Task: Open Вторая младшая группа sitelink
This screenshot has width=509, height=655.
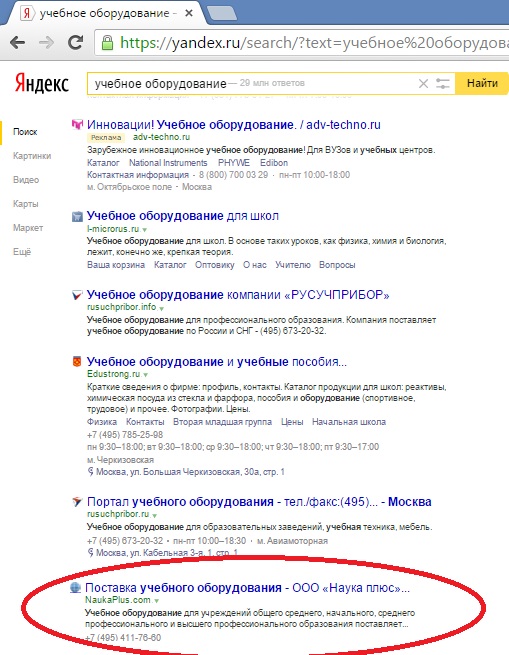Action: 222,422
